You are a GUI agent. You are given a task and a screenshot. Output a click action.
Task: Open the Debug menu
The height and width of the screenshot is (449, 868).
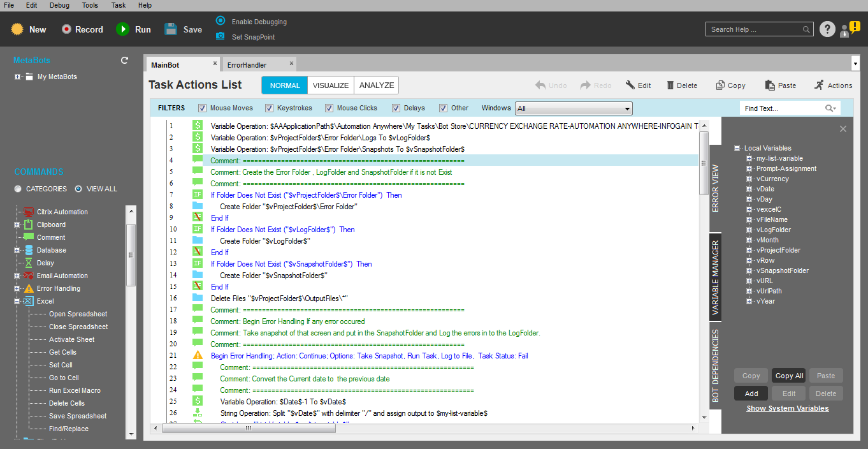coord(59,5)
